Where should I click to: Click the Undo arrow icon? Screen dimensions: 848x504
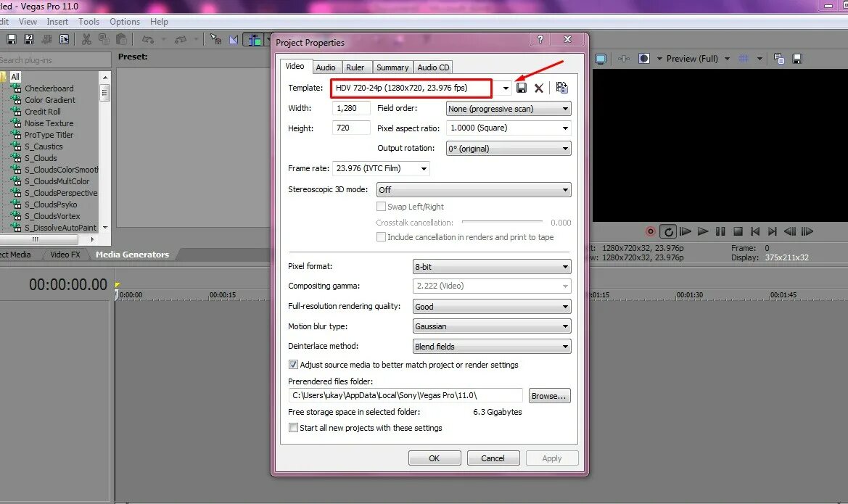click(148, 39)
